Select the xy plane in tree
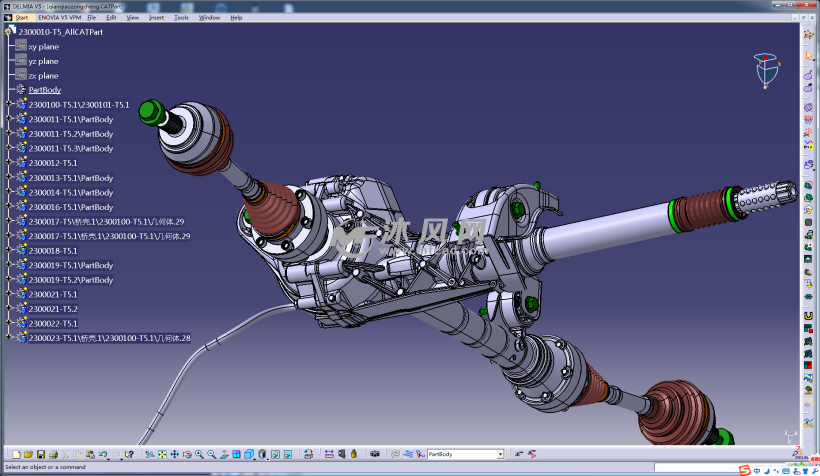820x476 pixels. pyautogui.click(x=43, y=47)
